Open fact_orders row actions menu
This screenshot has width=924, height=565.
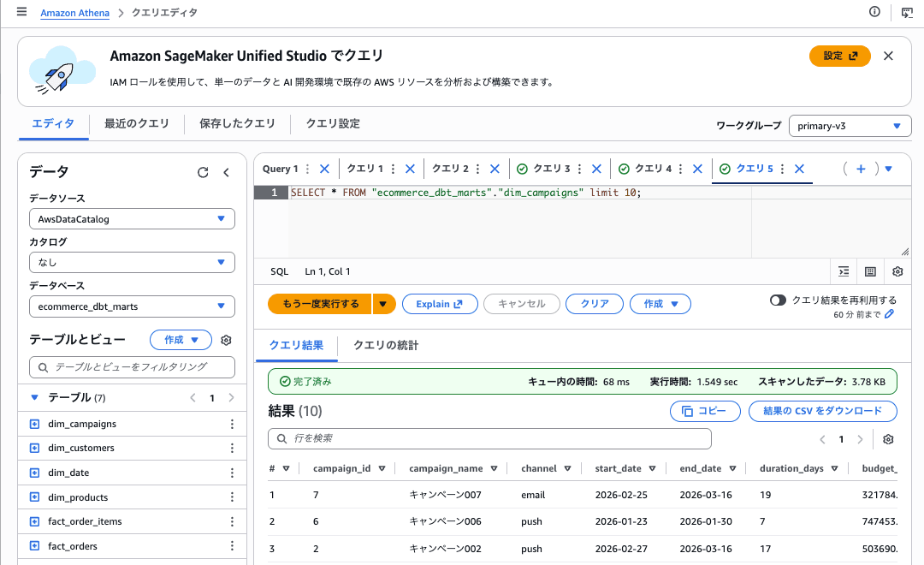(232, 546)
